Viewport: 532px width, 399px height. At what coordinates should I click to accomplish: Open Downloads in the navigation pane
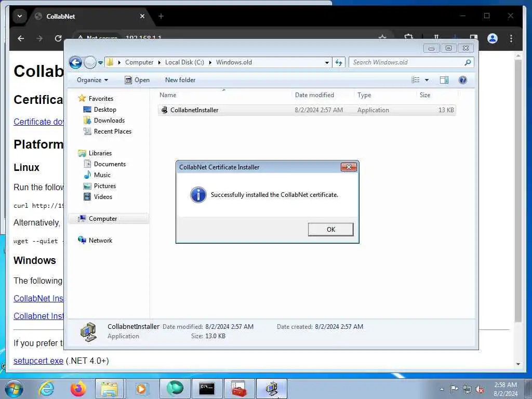[109, 121]
